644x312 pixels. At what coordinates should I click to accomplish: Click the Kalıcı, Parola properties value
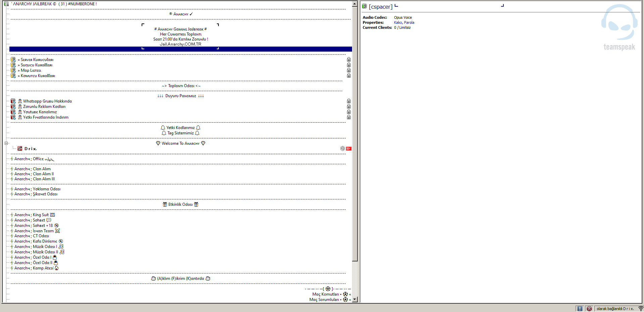pyautogui.click(x=404, y=22)
